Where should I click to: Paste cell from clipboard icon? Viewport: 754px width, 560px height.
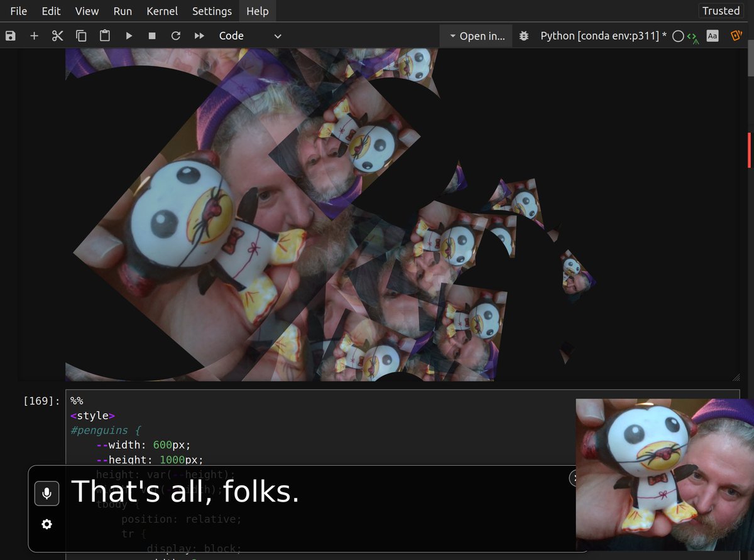105,36
